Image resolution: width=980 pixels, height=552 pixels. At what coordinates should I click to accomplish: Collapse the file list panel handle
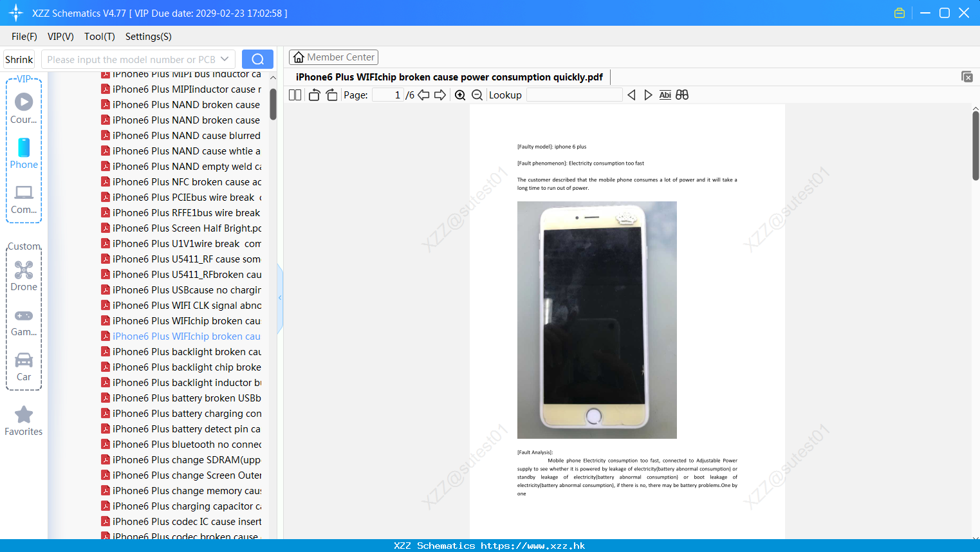280,298
